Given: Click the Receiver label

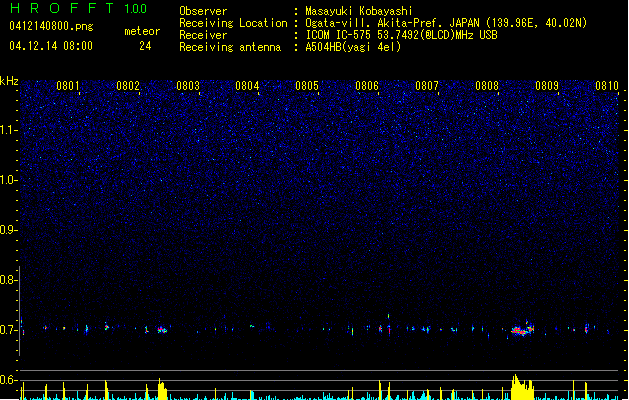Looking at the screenshot, I should [x=203, y=35].
